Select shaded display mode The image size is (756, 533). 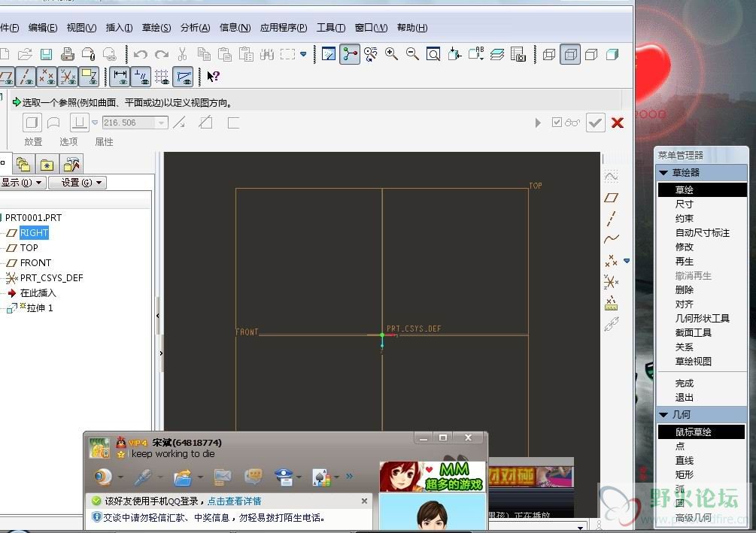612,54
